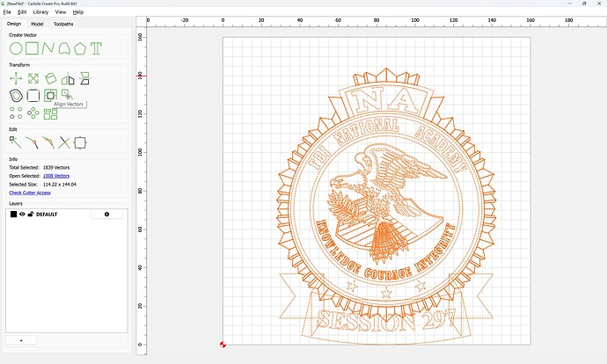The image size is (607, 364).
Task: Click the 'Selected Size: 114.22 x 144.04' text
Action: pos(42,185)
